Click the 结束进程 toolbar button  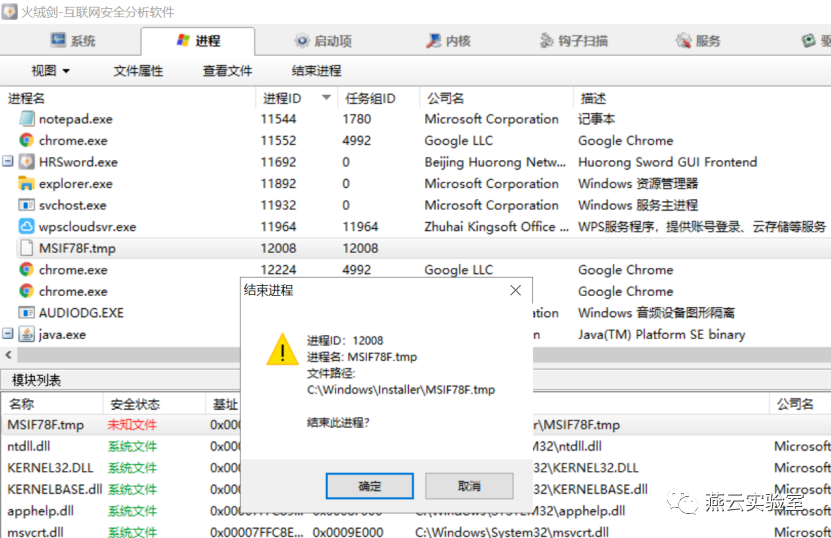click(316, 70)
